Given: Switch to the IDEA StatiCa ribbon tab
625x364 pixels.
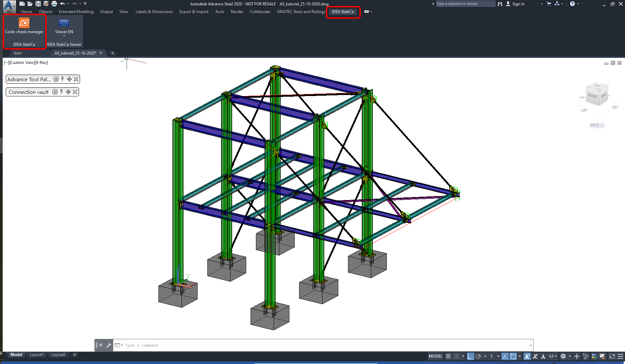Looking at the screenshot, I should coord(343,12).
